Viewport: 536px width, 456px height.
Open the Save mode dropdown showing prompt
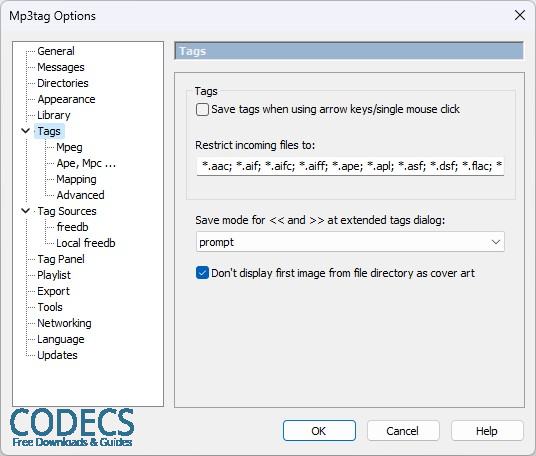[350, 242]
